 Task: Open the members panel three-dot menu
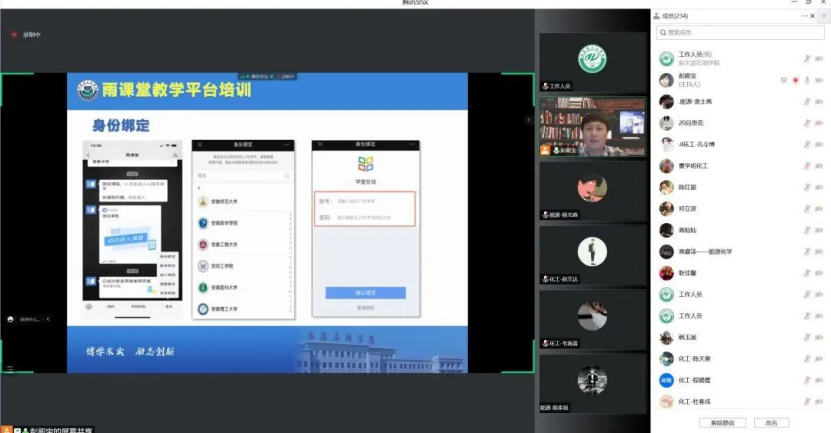point(805,16)
